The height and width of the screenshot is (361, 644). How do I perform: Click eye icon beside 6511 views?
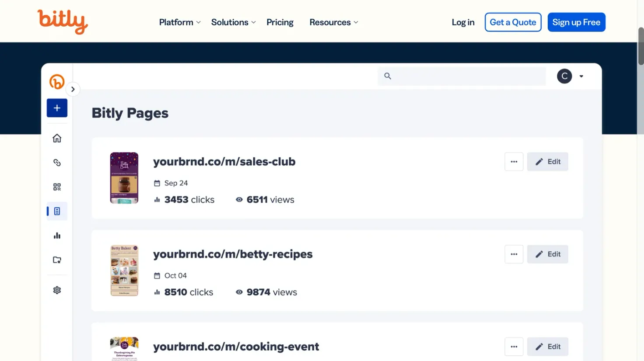(239, 200)
